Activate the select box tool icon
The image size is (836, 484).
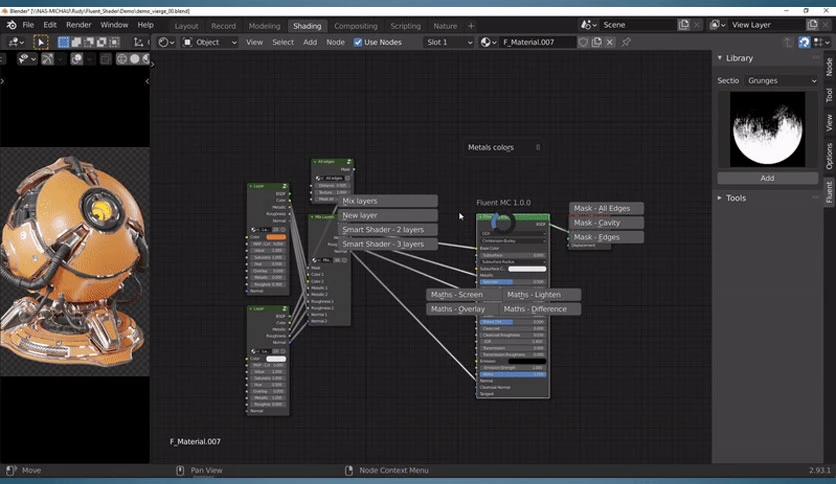[x=41, y=42]
